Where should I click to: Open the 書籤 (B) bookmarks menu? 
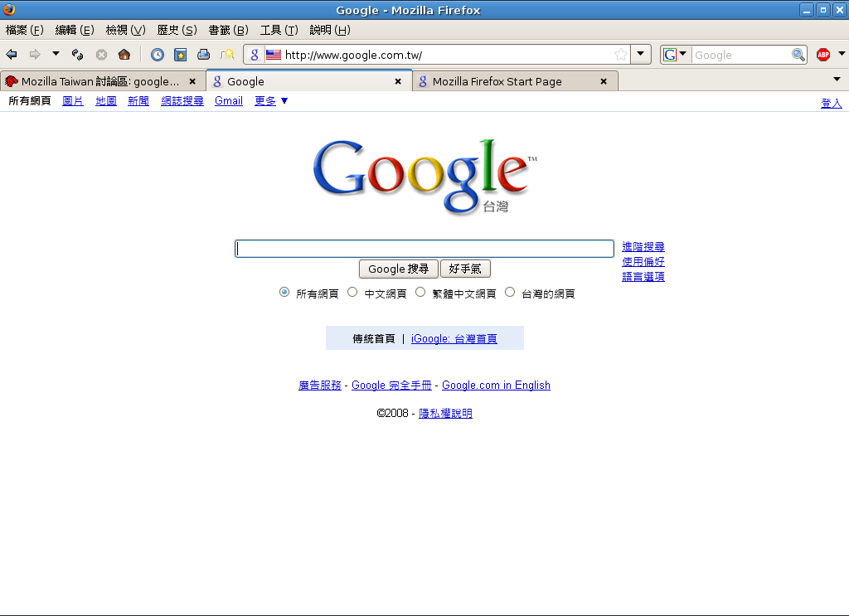228,30
